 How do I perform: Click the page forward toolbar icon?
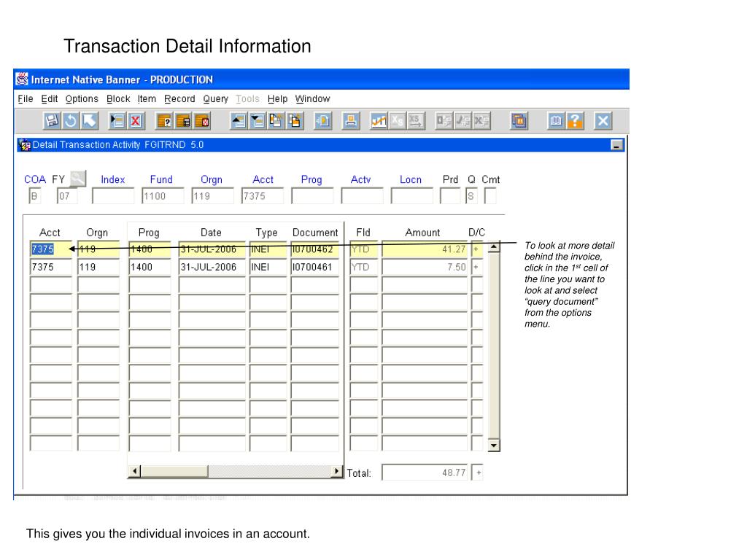point(322,120)
